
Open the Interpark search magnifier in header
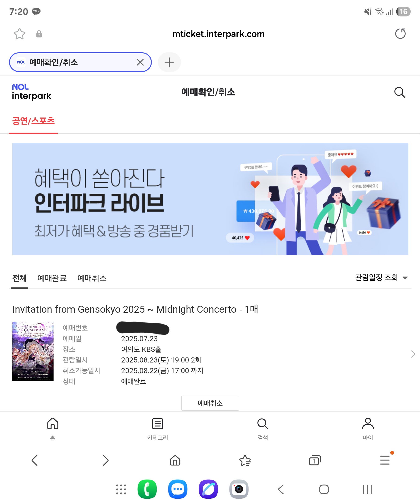(x=400, y=92)
